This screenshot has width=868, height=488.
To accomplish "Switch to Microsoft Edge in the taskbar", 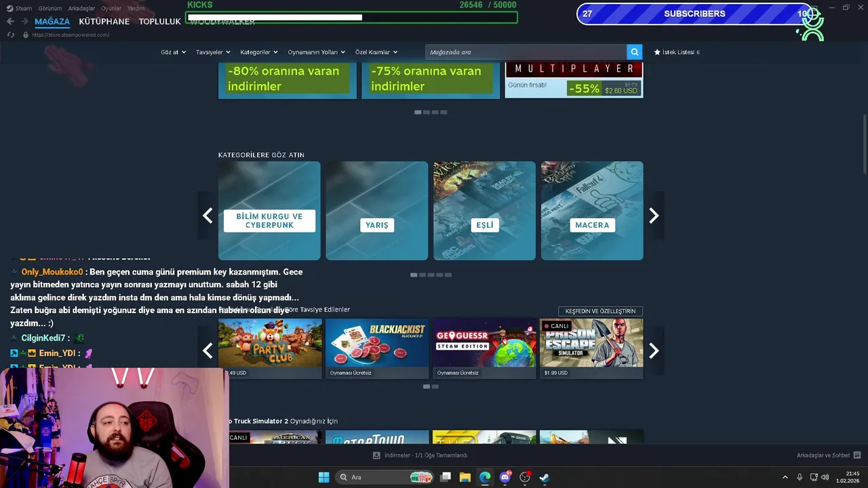I will tap(485, 477).
